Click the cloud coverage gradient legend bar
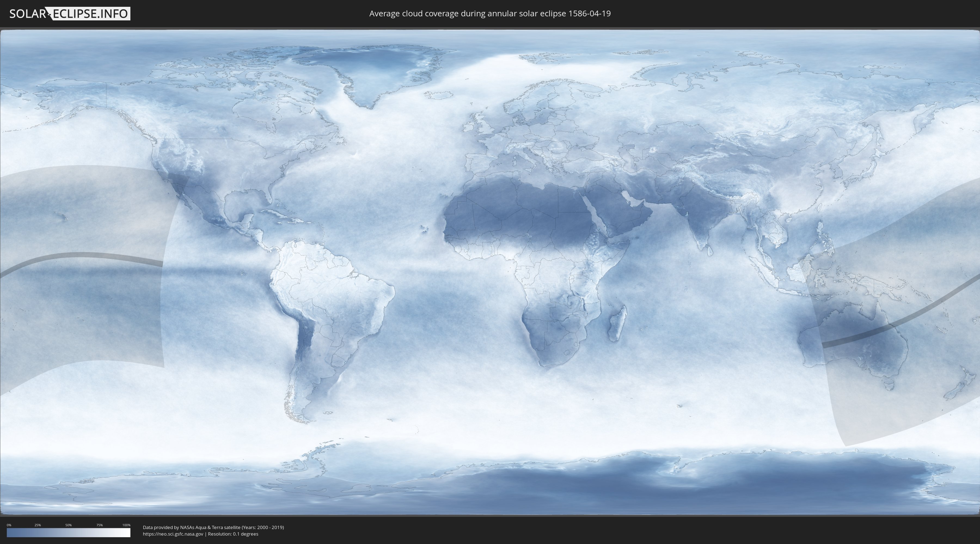This screenshot has width=980, height=544. [x=69, y=533]
